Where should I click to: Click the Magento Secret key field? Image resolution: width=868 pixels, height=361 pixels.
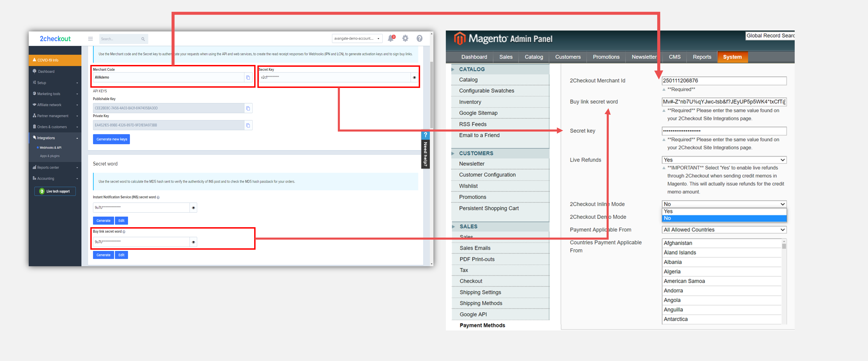point(724,131)
